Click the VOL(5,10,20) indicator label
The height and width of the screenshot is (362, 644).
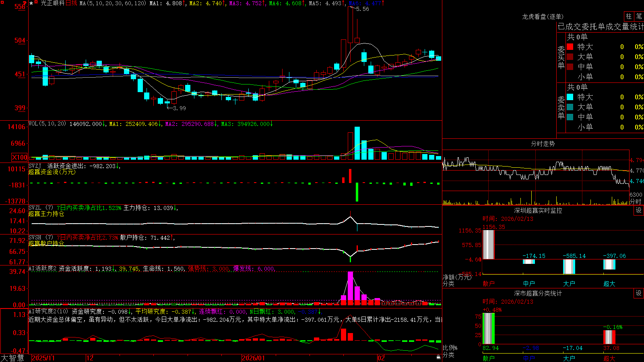tap(47, 123)
